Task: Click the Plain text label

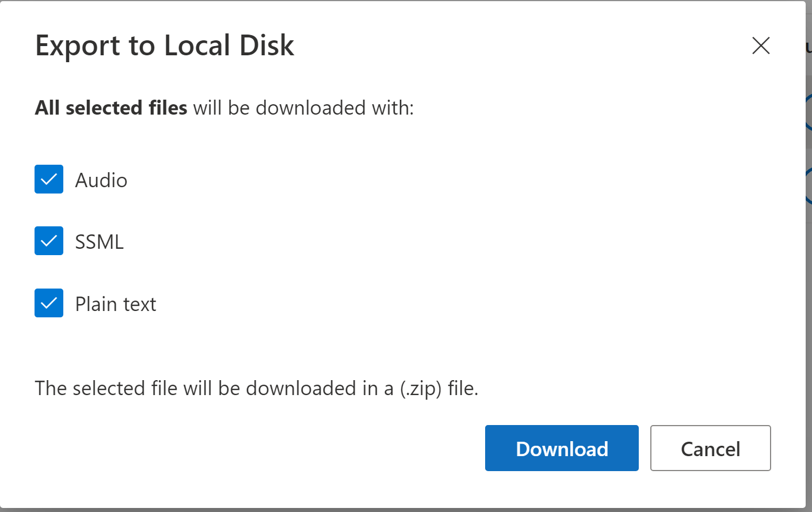Action: click(116, 304)
